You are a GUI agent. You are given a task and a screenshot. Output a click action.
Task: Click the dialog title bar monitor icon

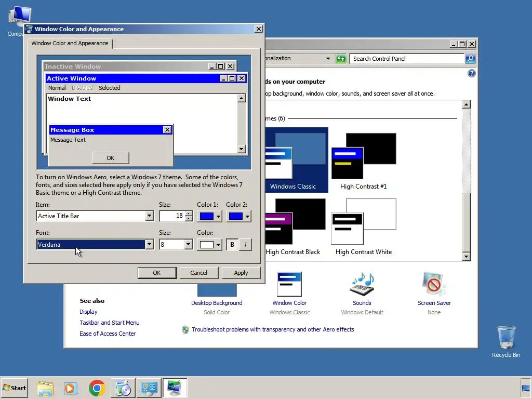(x=29, y=29)
